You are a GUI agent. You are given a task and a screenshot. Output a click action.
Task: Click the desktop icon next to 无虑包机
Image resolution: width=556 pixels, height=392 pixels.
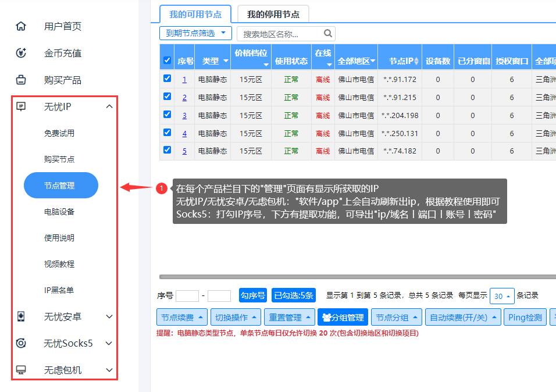click(21, 369)
